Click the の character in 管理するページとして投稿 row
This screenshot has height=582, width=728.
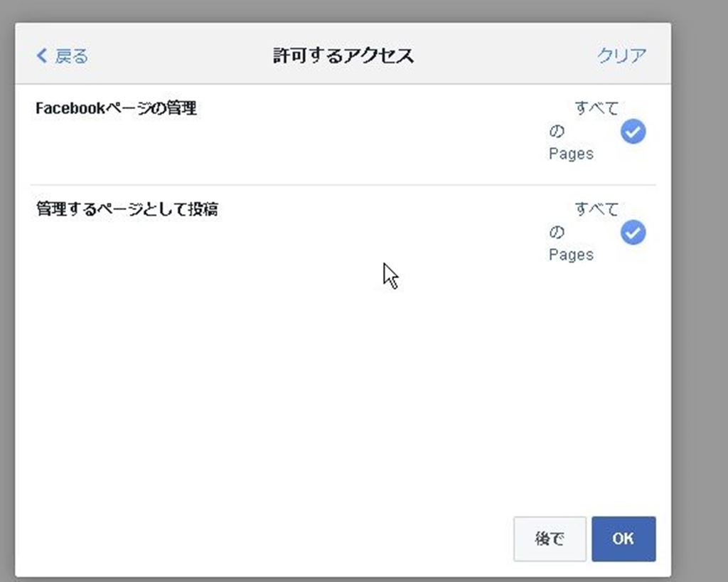click(x=556, y=233)
